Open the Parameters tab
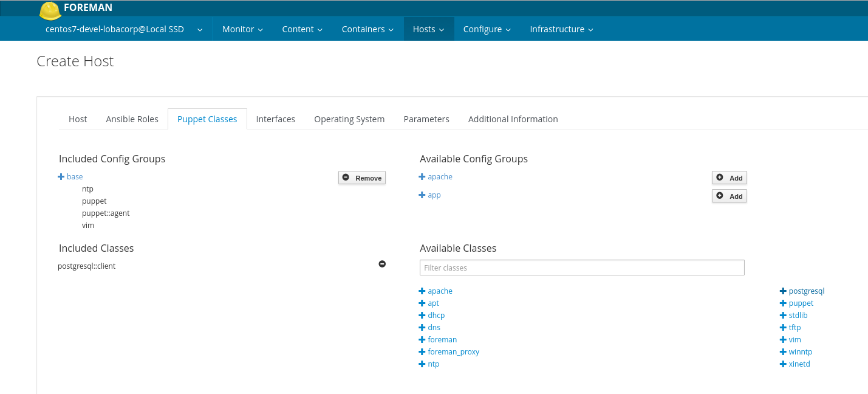This screenshot has height=394, width=868. [x=426, y=119]
